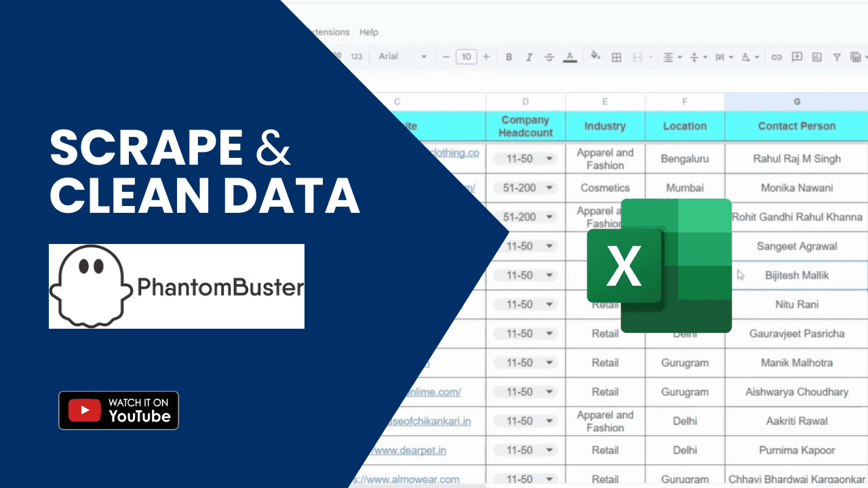868x488 pixels.
Task: Click the Watch It On YouTube button
Action: tap(119, 410)
